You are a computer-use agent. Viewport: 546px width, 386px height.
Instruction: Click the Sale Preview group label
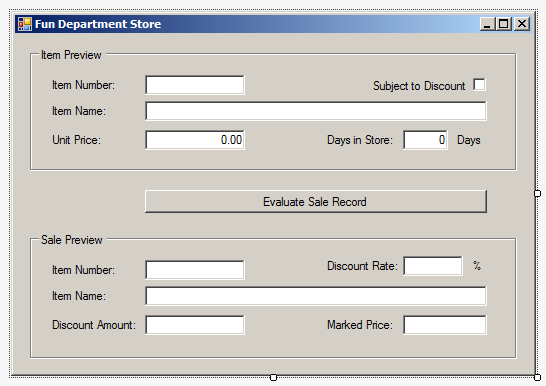pyautogui.click(x=72, y=240)
